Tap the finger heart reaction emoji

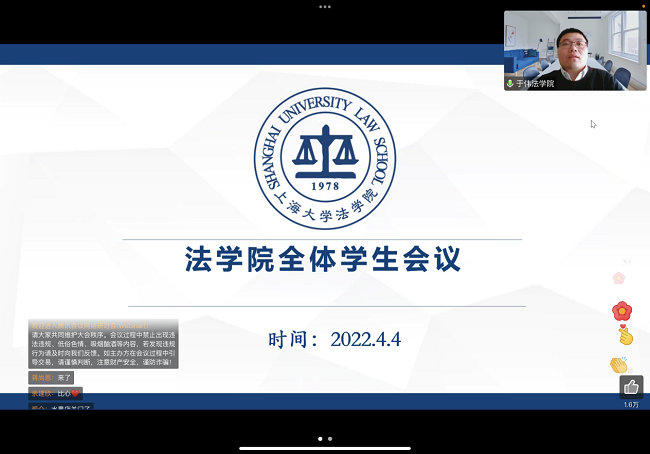(x=626, y=335)
